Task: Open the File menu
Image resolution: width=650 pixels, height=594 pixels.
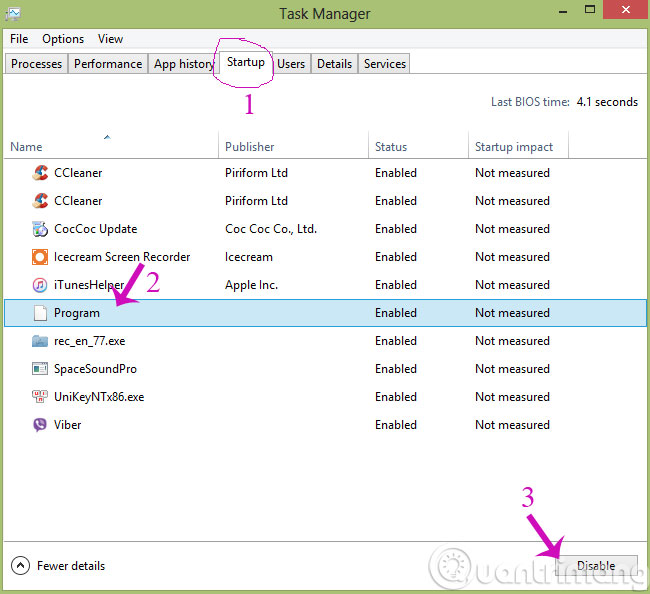Action: coord(19,39)
